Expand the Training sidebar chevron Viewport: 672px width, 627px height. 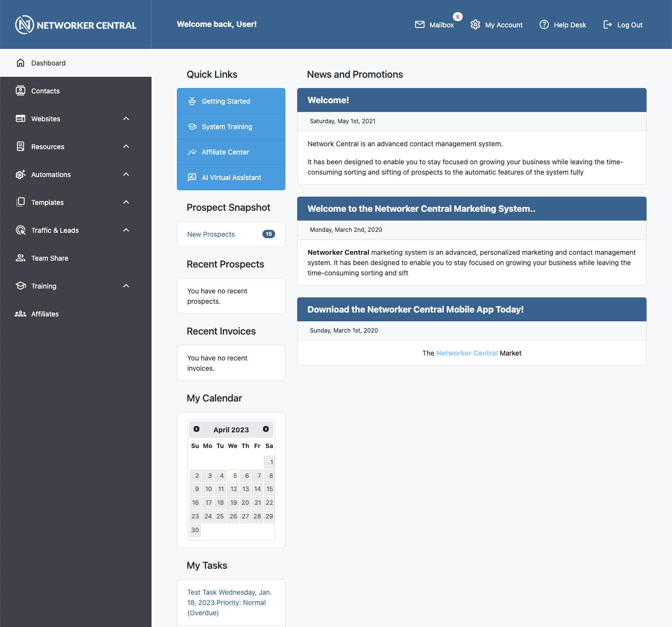[x=126, y=286]
